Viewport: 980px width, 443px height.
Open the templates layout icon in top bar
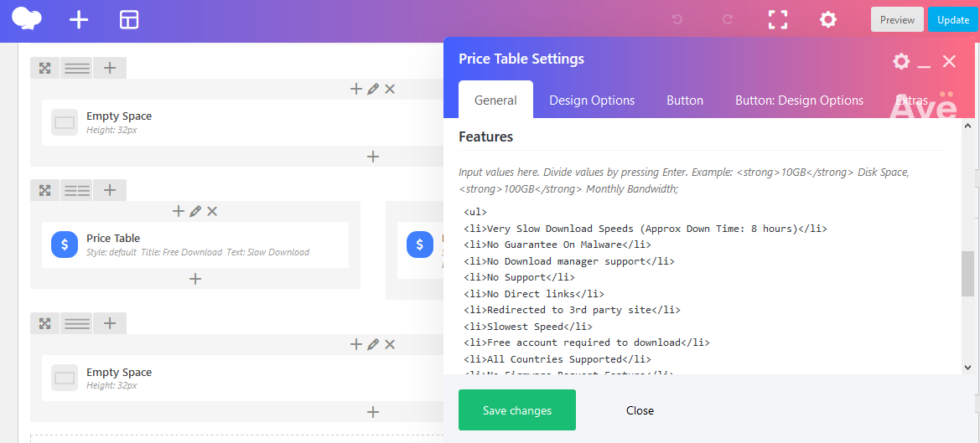click(x=129, y=20)
